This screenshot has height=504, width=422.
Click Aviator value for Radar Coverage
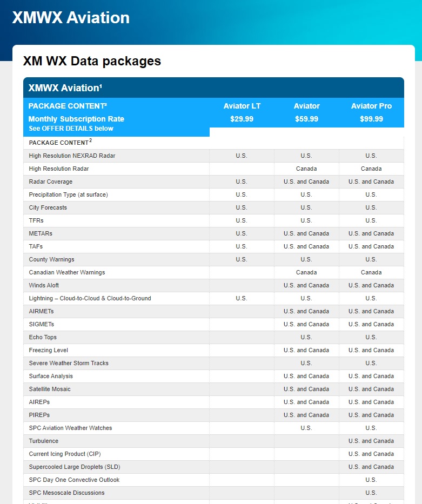[x=306, y=182]
